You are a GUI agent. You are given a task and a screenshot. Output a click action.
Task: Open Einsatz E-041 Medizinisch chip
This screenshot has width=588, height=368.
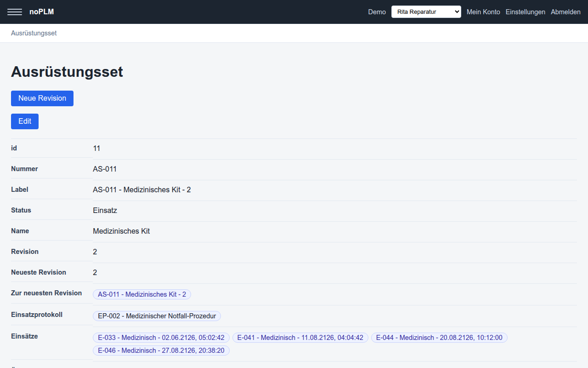(300, 338)
